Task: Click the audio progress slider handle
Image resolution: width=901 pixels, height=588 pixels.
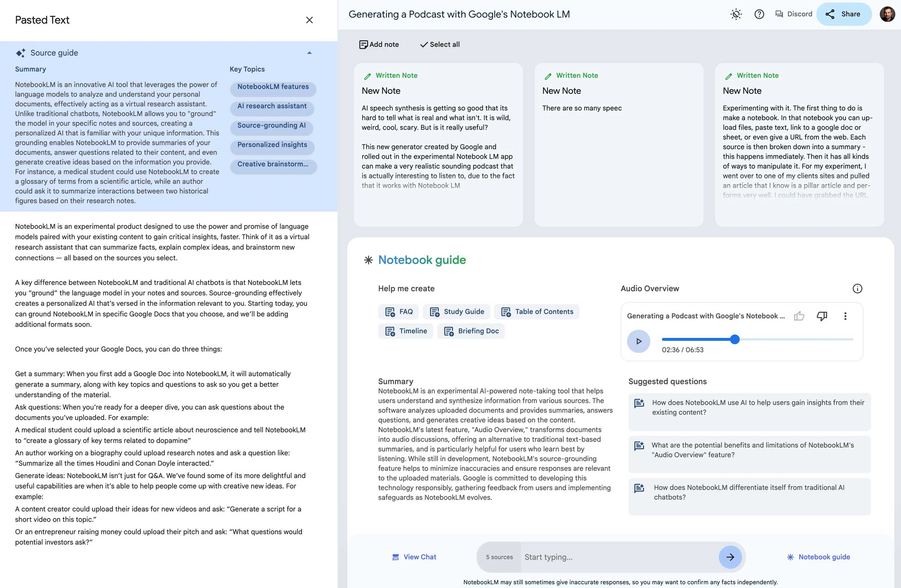Action: pyautogui.click(x=734, y=339)
